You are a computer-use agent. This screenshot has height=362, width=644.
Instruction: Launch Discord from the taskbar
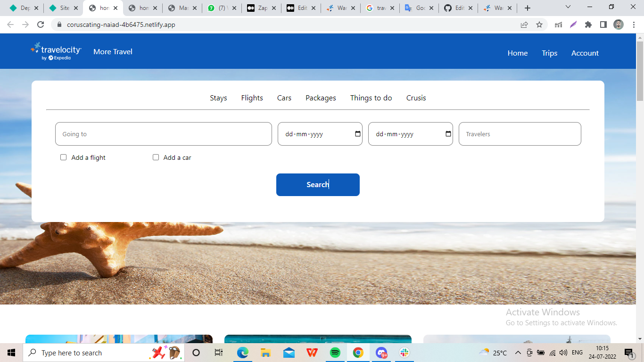[381, 352]
